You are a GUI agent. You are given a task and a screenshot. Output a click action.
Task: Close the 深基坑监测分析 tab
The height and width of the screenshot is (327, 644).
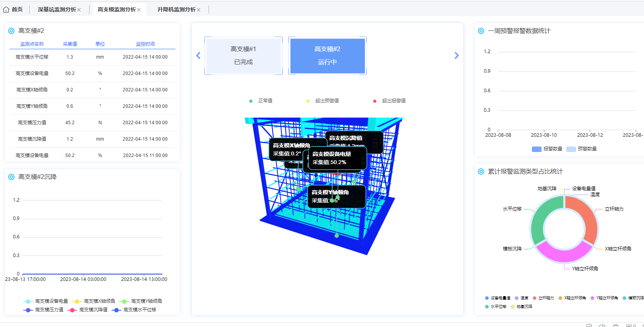[79, 10]
